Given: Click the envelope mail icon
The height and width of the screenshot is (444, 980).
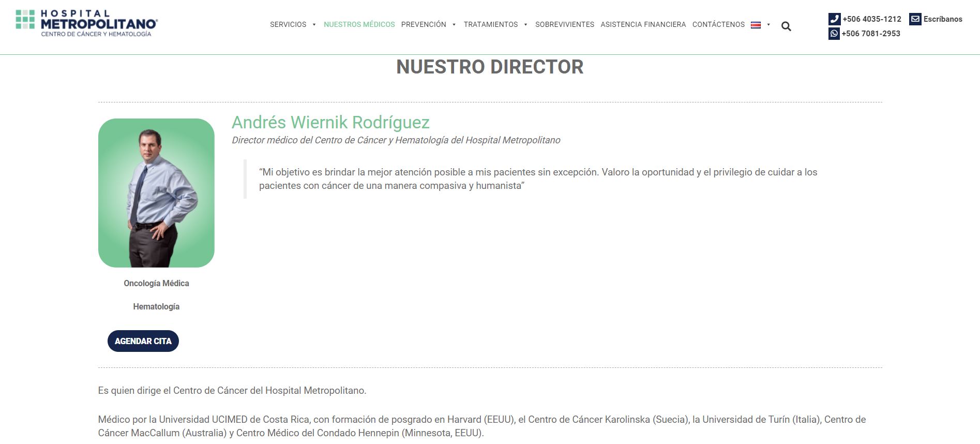Looking at the screenshot, I should click(915, 19).
